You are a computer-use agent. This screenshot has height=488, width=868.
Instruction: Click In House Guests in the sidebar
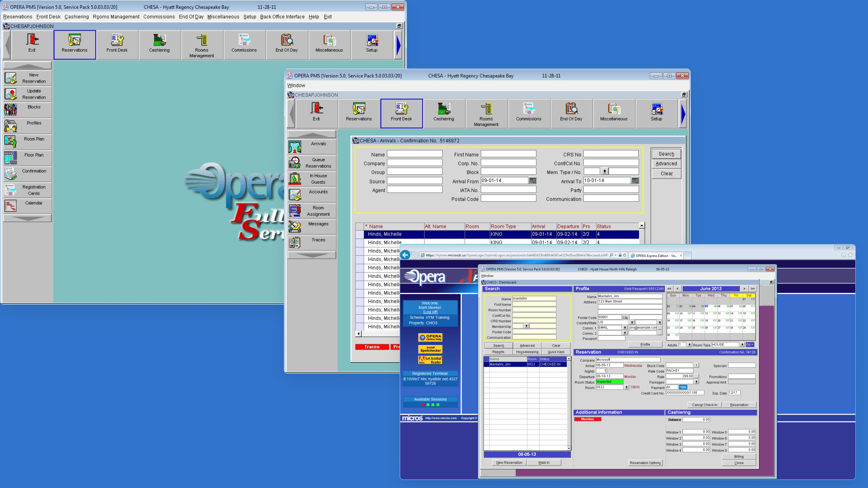coord(312,179)
